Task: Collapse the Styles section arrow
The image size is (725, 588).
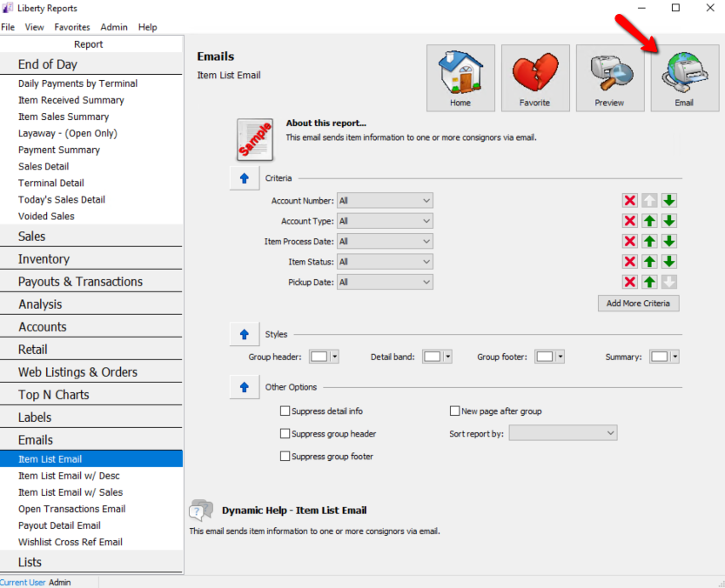Action: pos(245,334)
